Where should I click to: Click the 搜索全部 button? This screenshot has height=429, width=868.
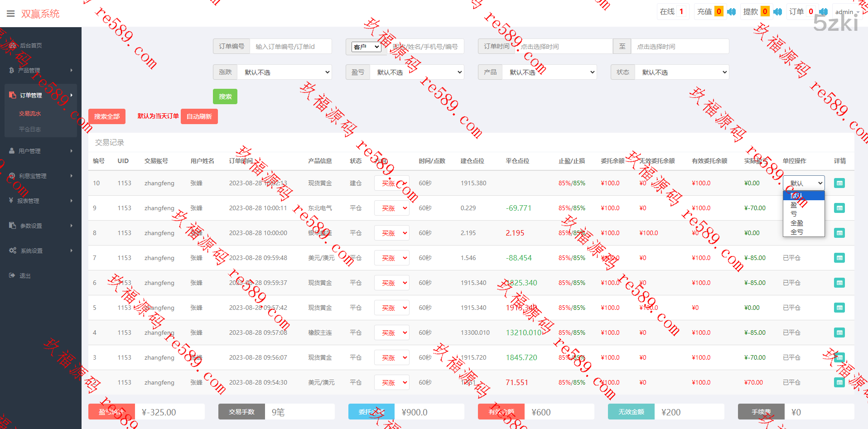click(x=107, y=116)
